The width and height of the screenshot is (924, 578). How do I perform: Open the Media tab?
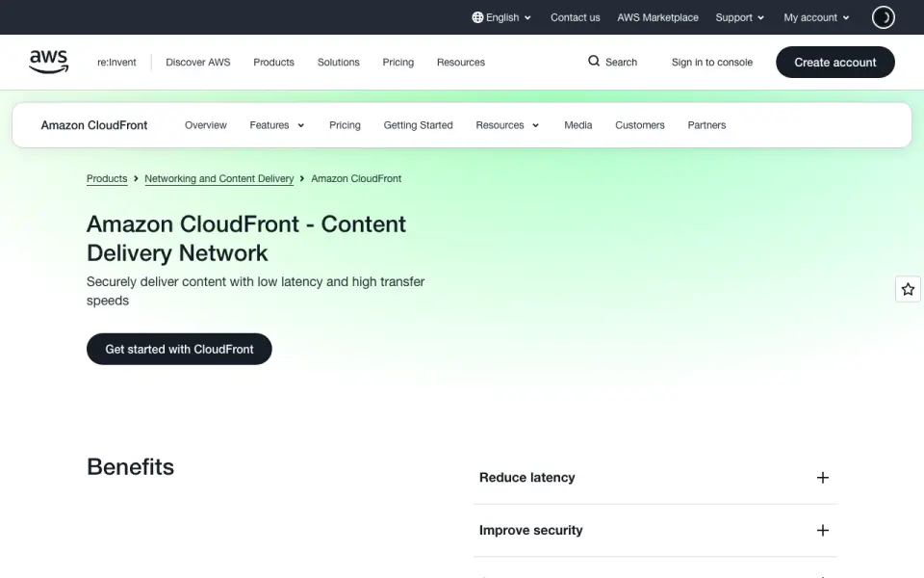[578, 125]
